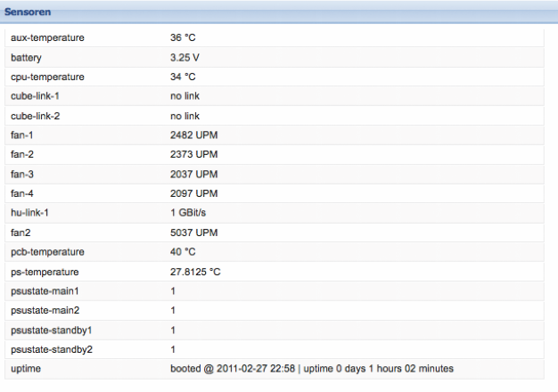Click the pcb-temperature row label

pyautogui.click(x=47, y=252)
